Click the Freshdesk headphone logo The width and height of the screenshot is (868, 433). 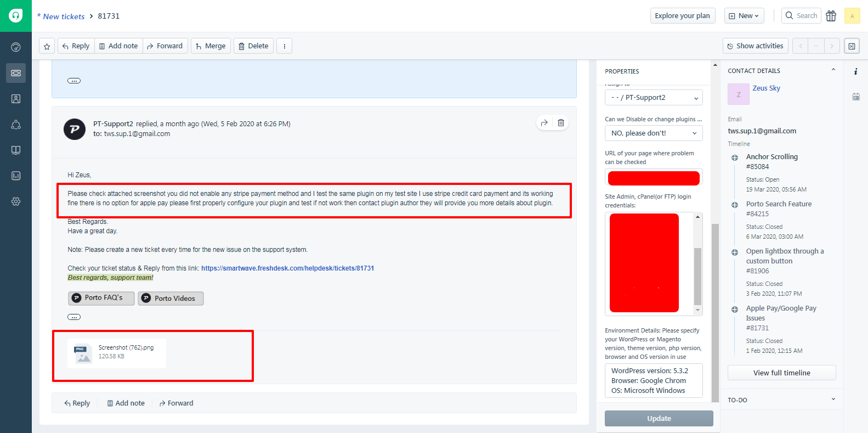pos(16,16)
